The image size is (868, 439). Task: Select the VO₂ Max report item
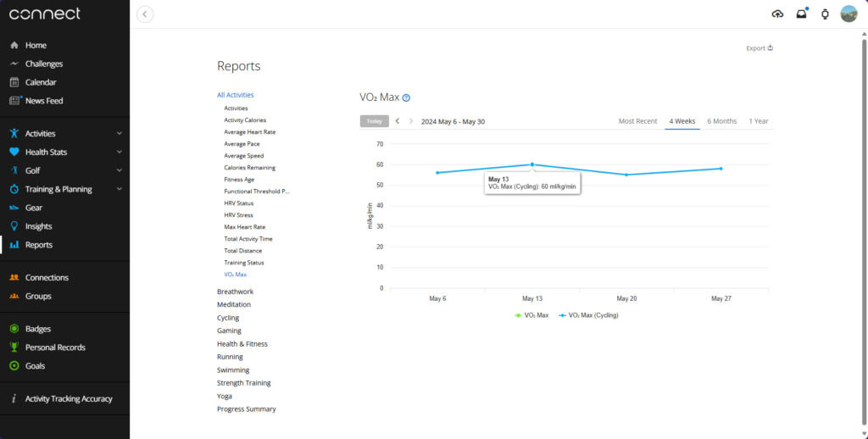tap(236, 275)
